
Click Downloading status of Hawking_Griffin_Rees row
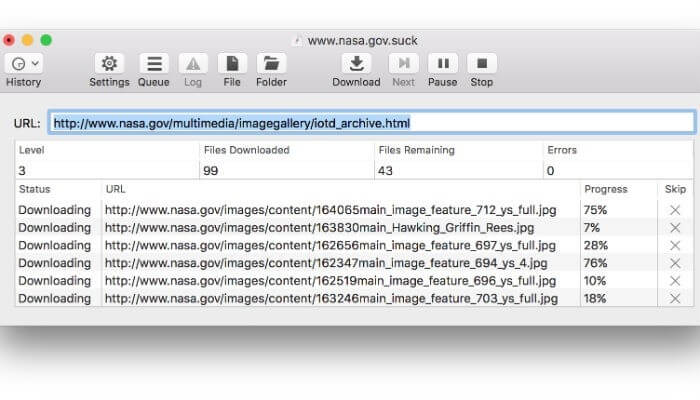pos(54,228)
